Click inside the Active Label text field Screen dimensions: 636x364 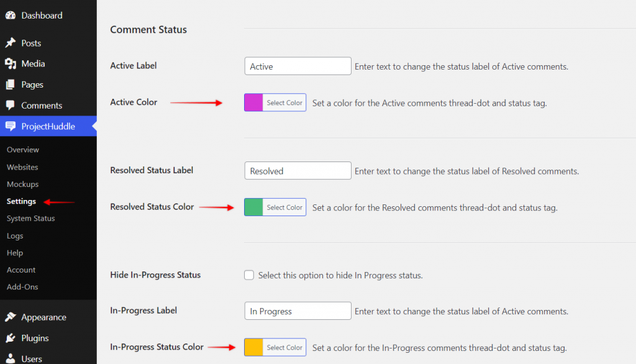tap(298, 66)
